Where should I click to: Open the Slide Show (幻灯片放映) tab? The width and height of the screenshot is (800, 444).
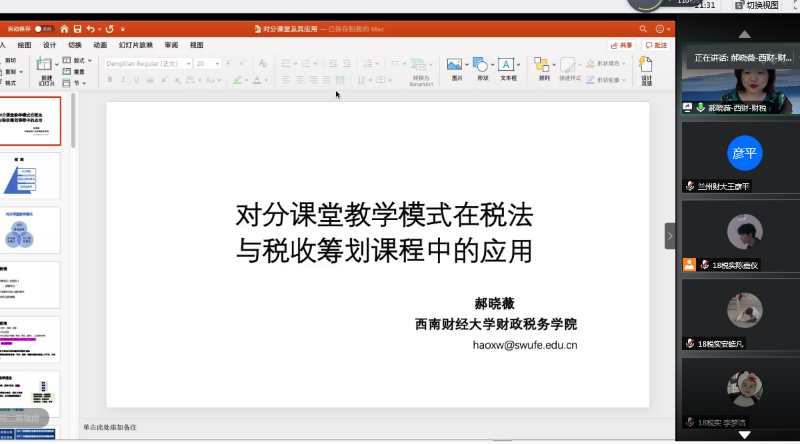coord(136,45)
